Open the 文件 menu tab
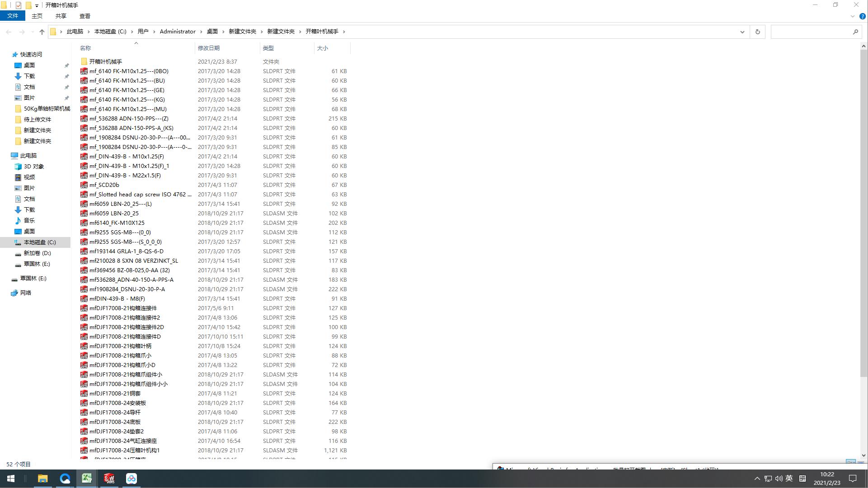Viewport: 868px width, 488px height. [x=13, y=16]
